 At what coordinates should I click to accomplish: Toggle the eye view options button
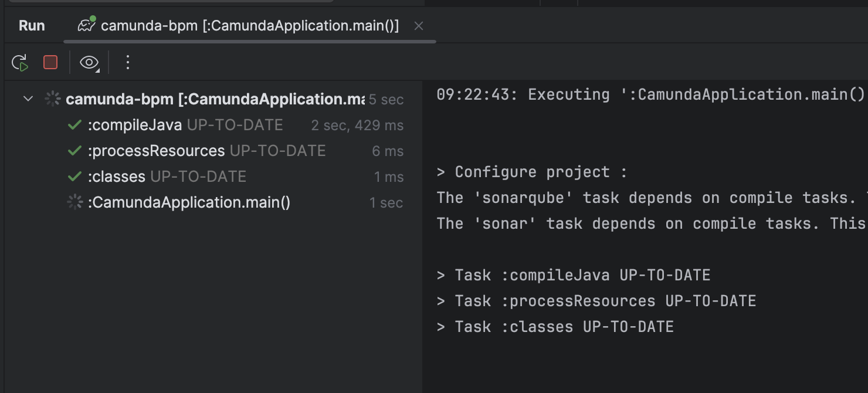(89, 63)
